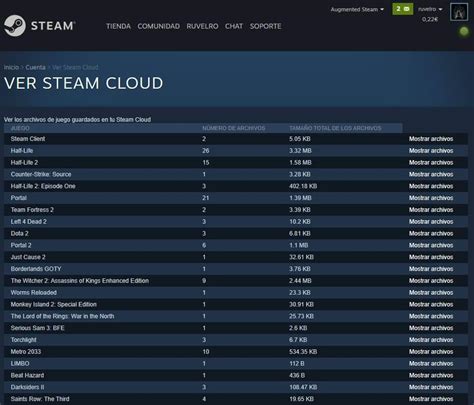Show files for Saints Row: The Third
The height and width of the screenshot is (405, 474).
point(431,399)
